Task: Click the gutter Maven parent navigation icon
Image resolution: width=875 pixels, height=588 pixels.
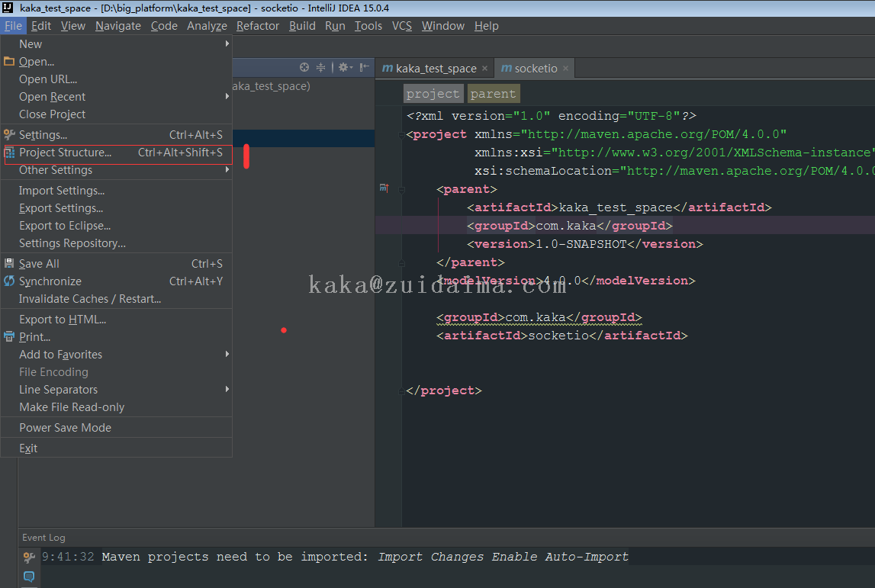Action: [384, 188]
